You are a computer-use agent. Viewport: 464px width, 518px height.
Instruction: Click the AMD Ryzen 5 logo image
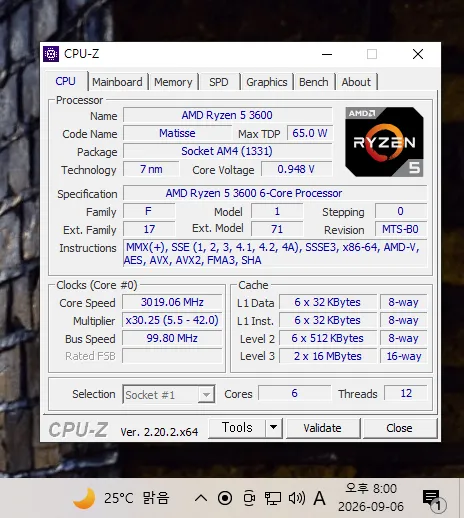point(384,142)
